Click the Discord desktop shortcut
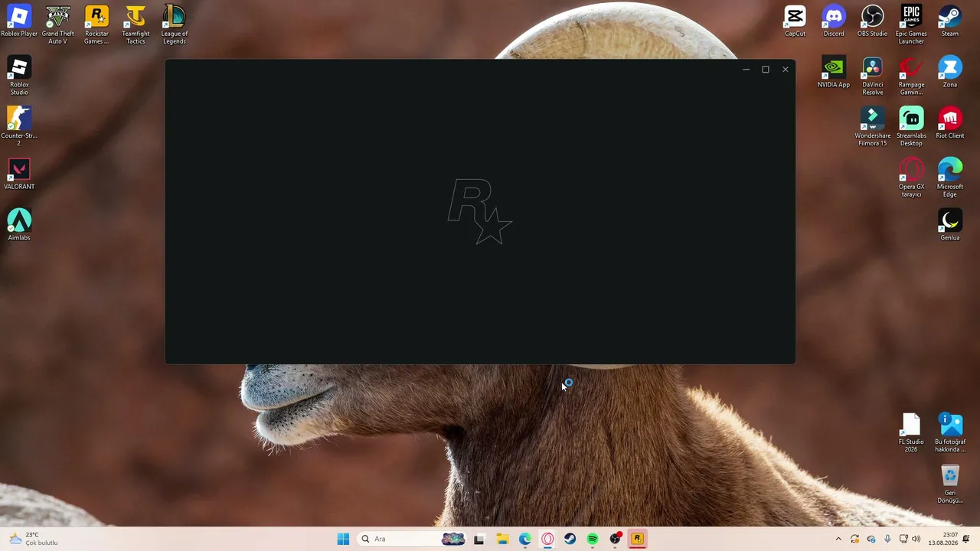 (834, 21)
